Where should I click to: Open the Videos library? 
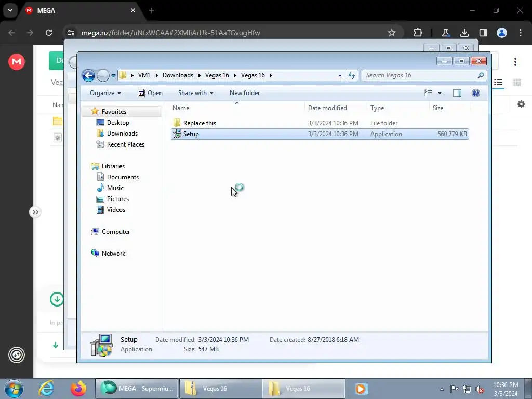coord(116,210)
